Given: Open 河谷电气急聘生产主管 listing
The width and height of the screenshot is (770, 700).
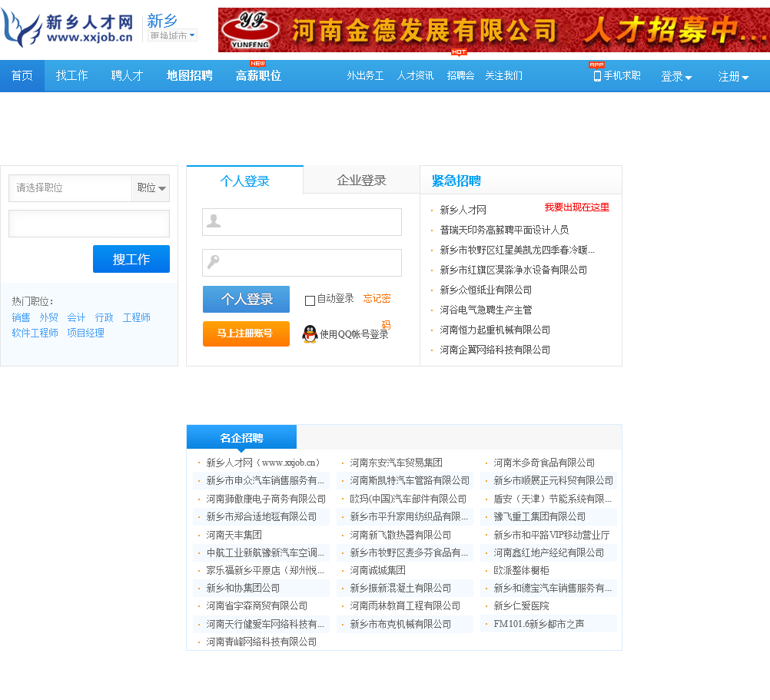Looking at the screenshot, I should [x=486, y=310].
